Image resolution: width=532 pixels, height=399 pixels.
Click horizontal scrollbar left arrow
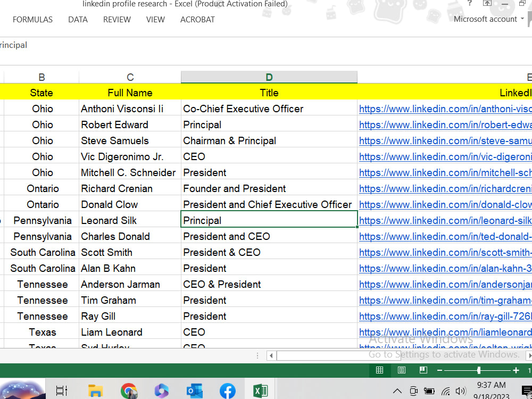click(271, 355)
